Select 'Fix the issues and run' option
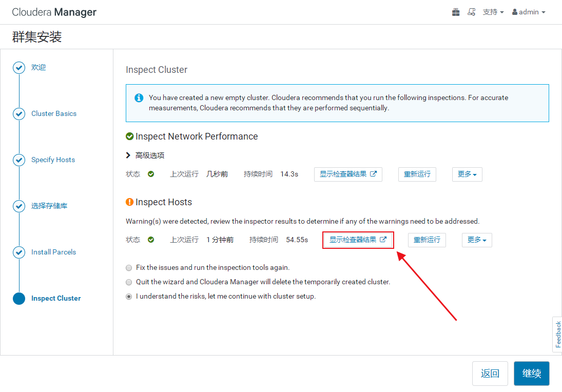The width and height of the screenshot is (562, 392). coord(129,268)
